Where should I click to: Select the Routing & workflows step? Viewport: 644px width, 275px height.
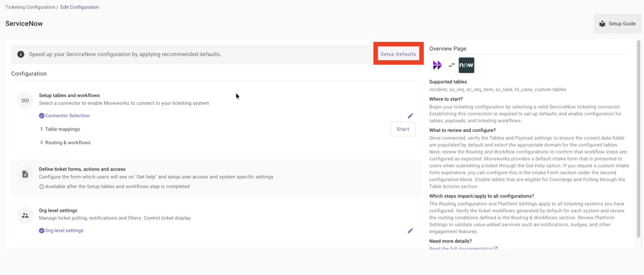click(x=68, y=143)
